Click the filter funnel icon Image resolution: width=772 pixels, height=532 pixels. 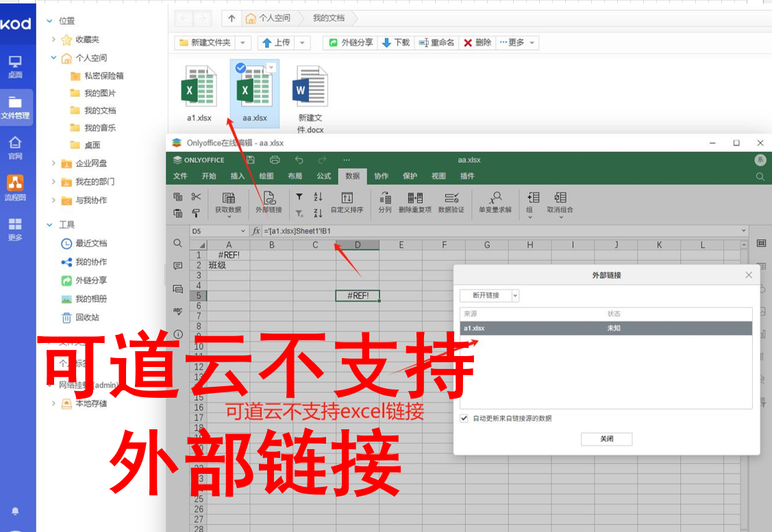(x=299, y=197)
